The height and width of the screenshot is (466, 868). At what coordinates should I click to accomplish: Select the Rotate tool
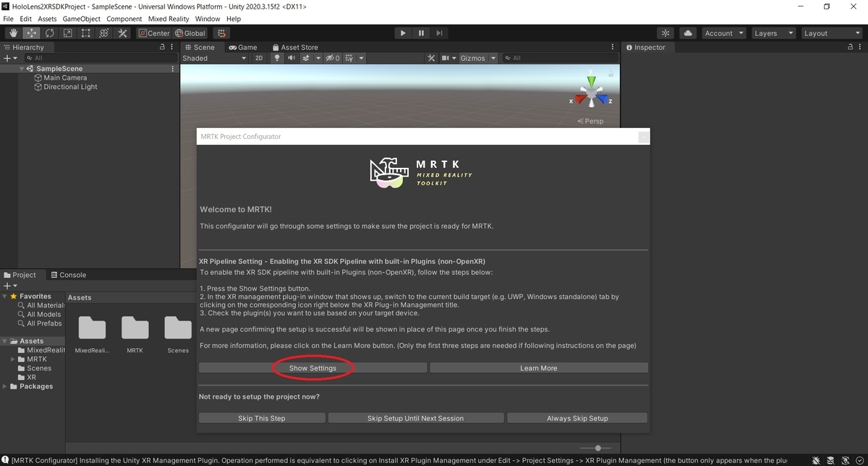pyautogui.click(x=50, y=33)
